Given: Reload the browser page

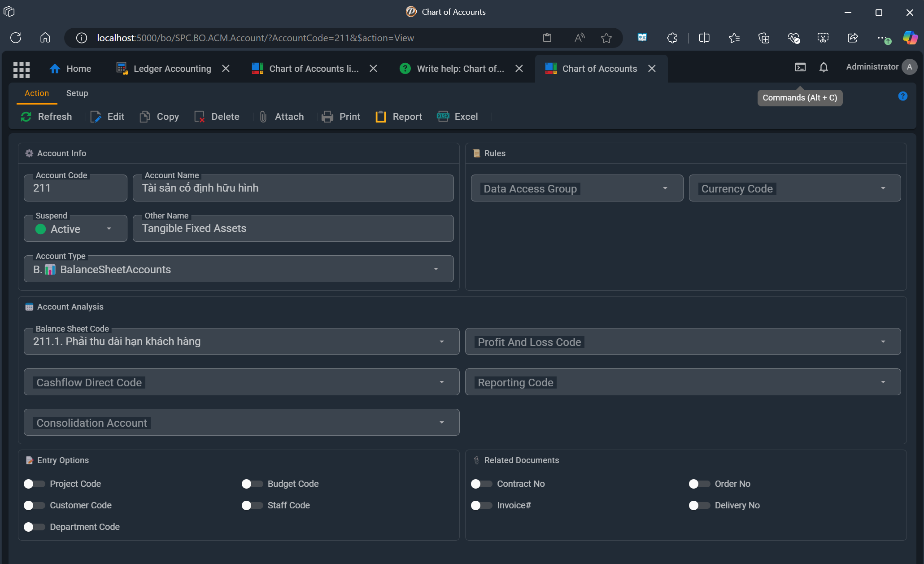Looking at the screenshot, I should (16, 38).
